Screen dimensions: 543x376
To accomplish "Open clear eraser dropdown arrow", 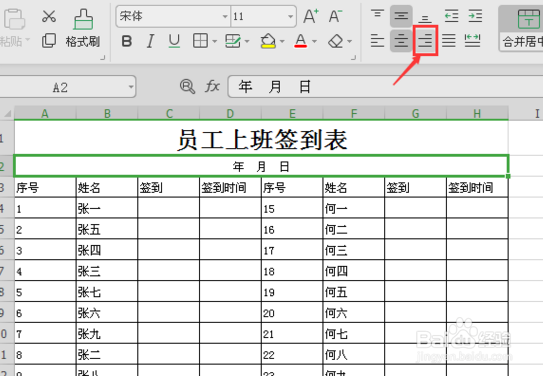I will [349, 42].
